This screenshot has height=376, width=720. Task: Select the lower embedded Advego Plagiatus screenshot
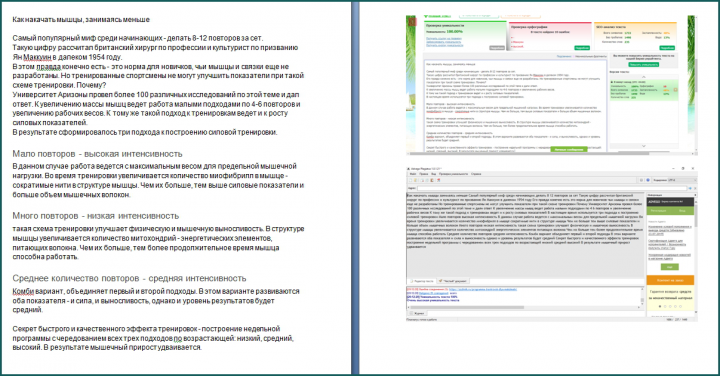551,243
